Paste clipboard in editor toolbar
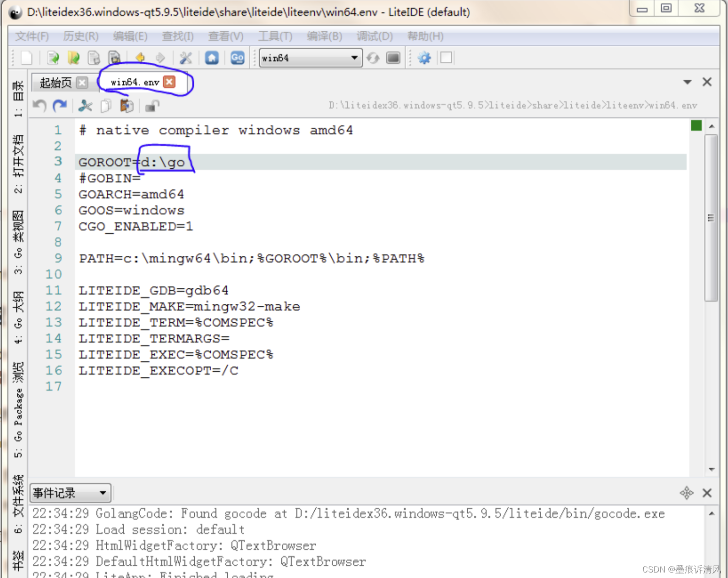This screenshot has height=578, width=728. 126,106
